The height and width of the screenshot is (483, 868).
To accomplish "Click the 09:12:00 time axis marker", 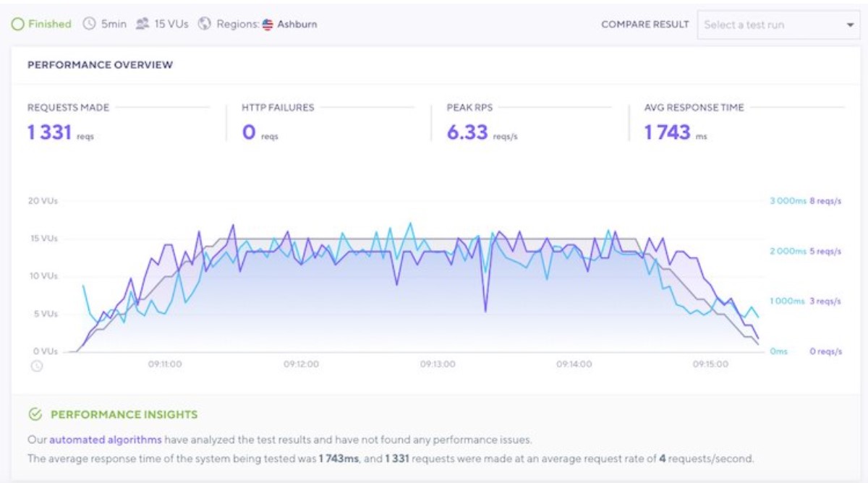I will [x=301, y=364].
